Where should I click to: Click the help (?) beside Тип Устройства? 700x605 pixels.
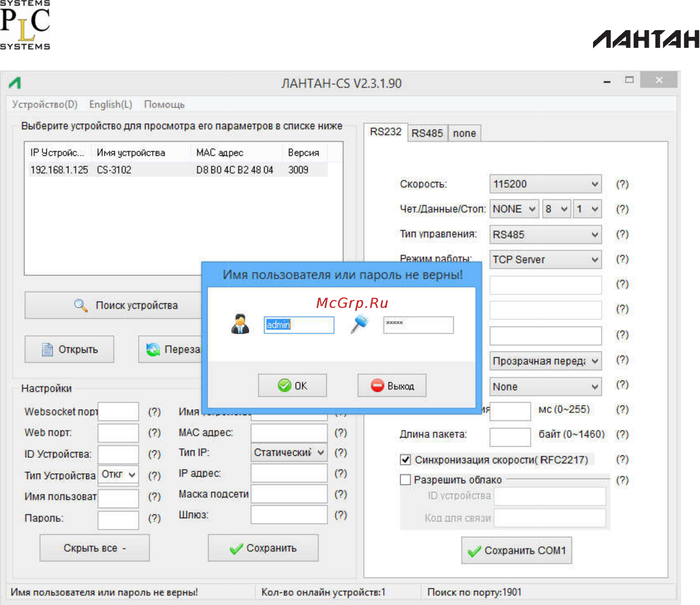click(154, 475)
